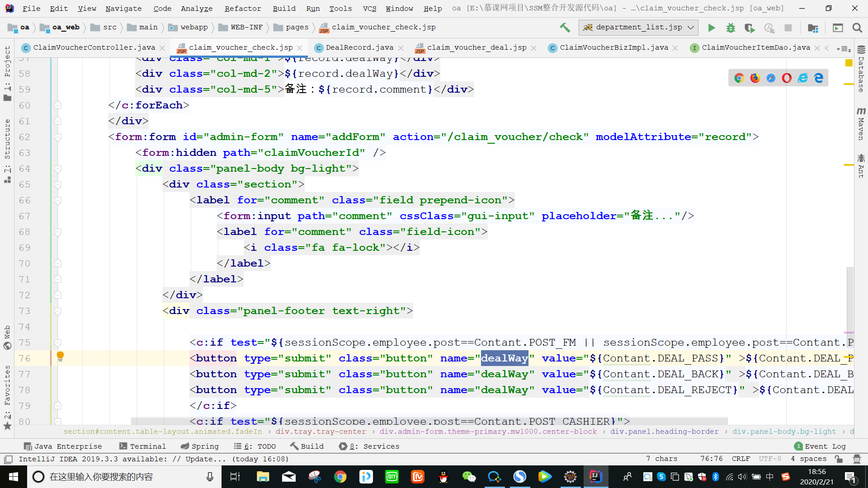Collapse fold marker at line 64
868x488 pixels.
pos(58,169)
